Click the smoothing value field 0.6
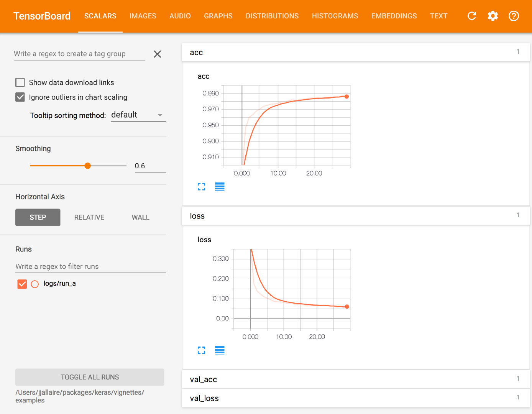The height and width of the screenshot is (414, 532). point(150,166)
